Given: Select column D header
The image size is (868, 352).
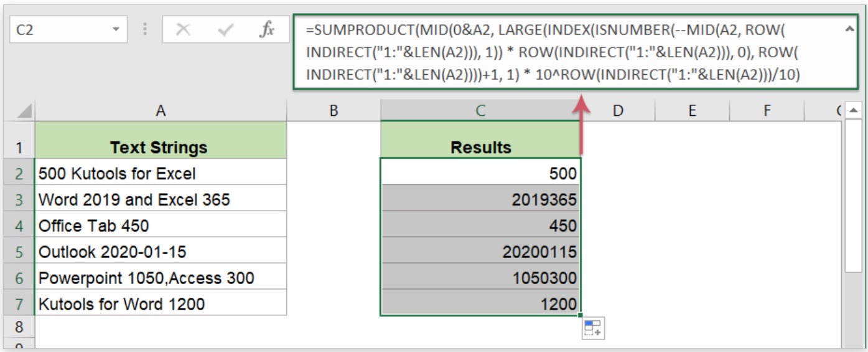Looking at the screenshot, I should click(617, 110).
